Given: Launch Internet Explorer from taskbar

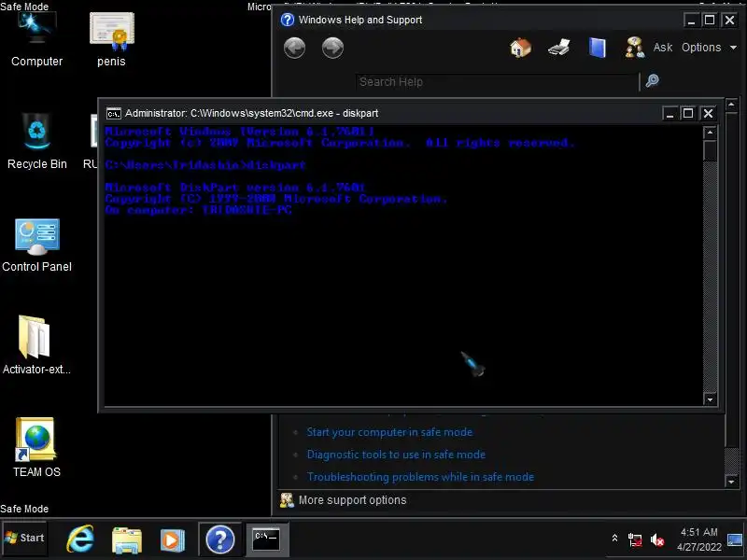Looking at the screenshot, I should click(80, 539).
